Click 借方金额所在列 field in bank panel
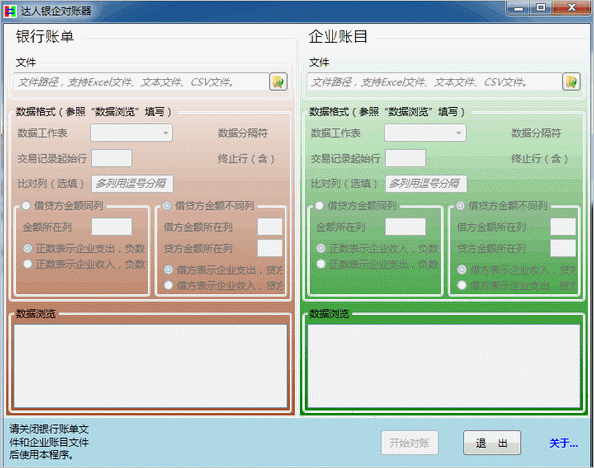Viewport: 594px width, 468px height. point(270,227)
